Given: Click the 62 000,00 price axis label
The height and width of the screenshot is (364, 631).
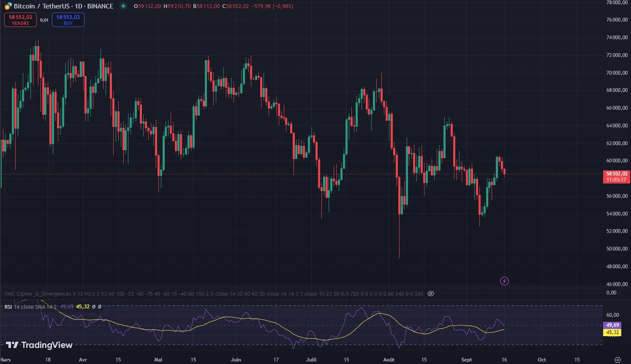Looking at the screenshot, I should 617,143.
